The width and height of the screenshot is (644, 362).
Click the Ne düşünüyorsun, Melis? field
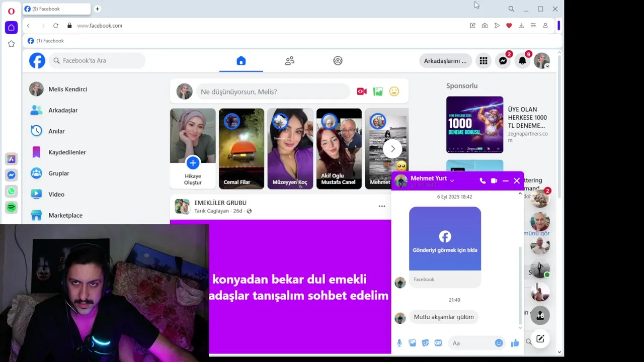(273, 92)
